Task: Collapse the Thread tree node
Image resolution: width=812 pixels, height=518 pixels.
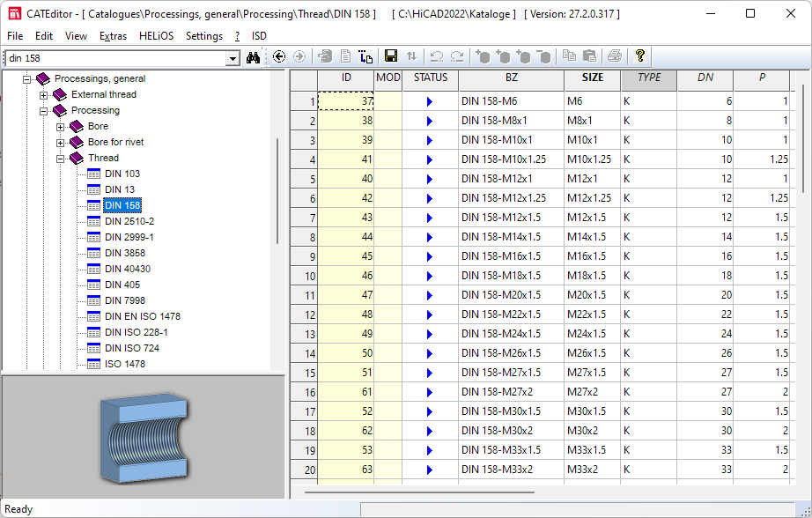Action: pyautogui.click(x=60, y=159)
